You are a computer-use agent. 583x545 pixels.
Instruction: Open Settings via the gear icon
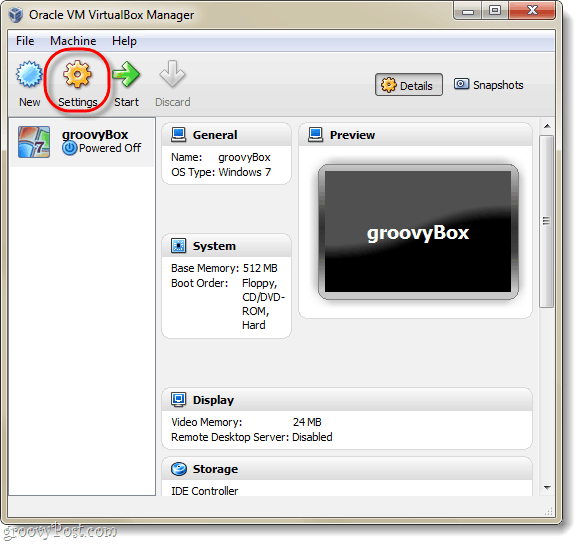[x=77, y=74]
